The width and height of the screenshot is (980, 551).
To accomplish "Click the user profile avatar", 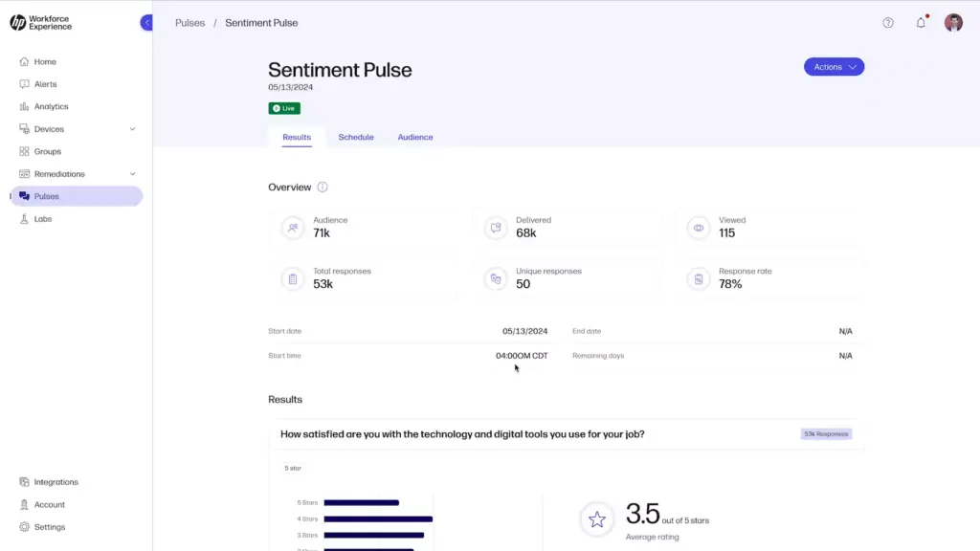I will [x=953, y=23].
